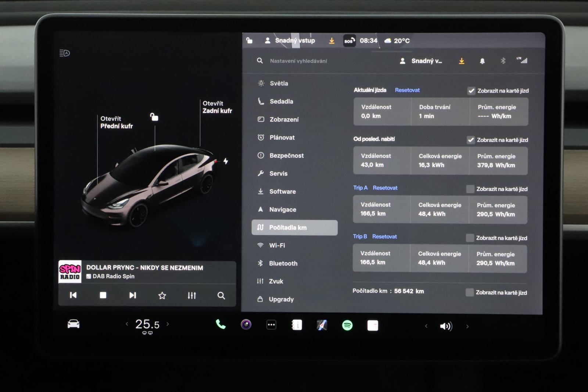Image resolution: width=588 pixels, height=392 pixels.
Task: Skip to next radio station
Action: click(x=133, y=295)
